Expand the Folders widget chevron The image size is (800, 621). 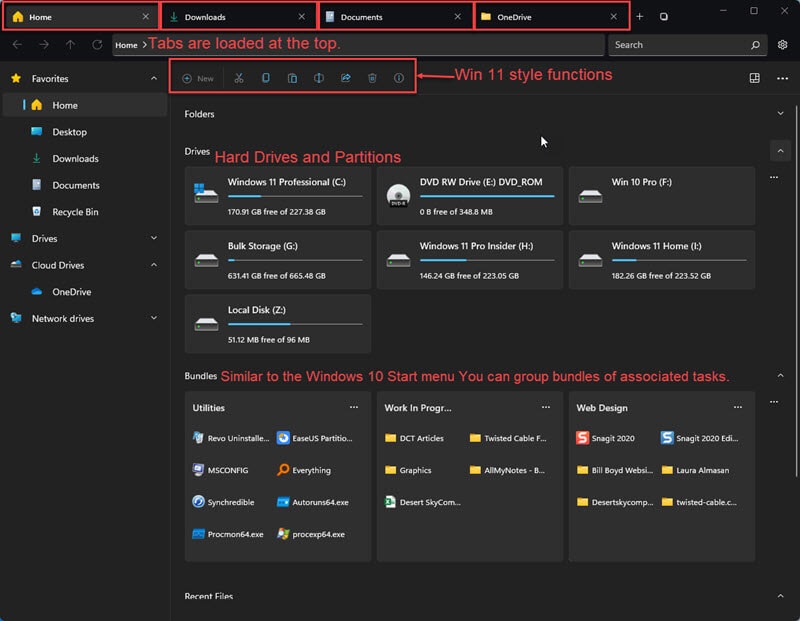tap(781, 113)
